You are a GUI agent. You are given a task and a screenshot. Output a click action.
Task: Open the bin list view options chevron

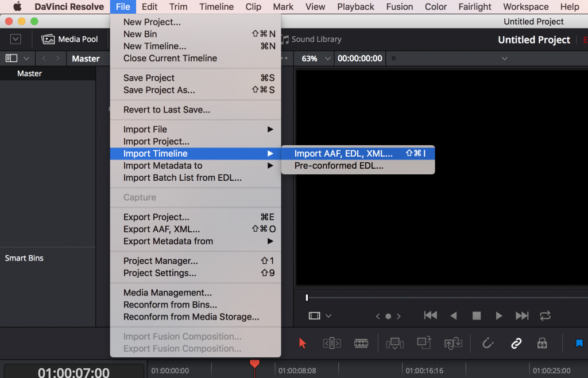point(26,59)
